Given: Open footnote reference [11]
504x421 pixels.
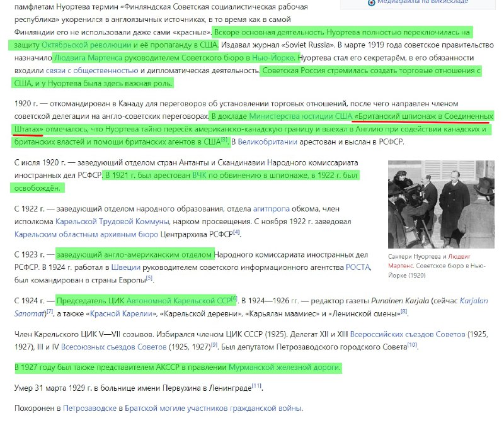Looking at the screenshot, I should tap(256, 386).
